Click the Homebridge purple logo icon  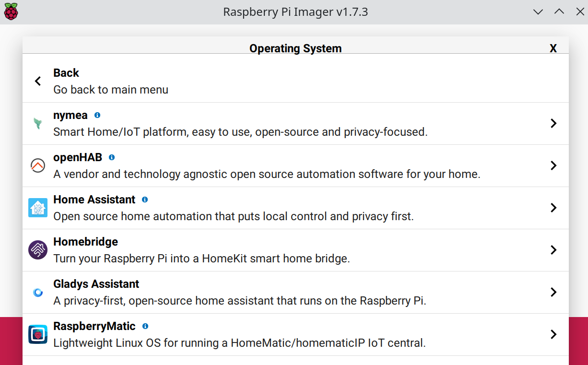pyautogui.click(x=38, y=250)
